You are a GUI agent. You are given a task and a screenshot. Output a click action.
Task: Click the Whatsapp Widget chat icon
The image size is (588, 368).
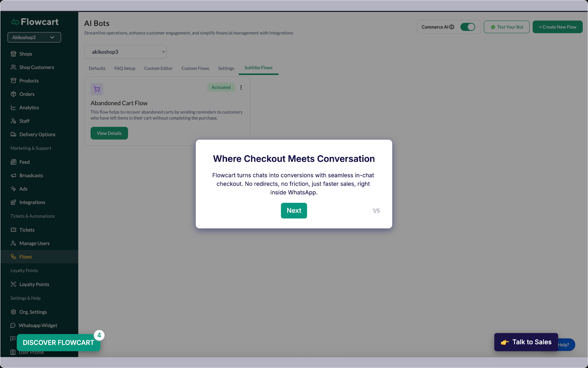point(13,325)
